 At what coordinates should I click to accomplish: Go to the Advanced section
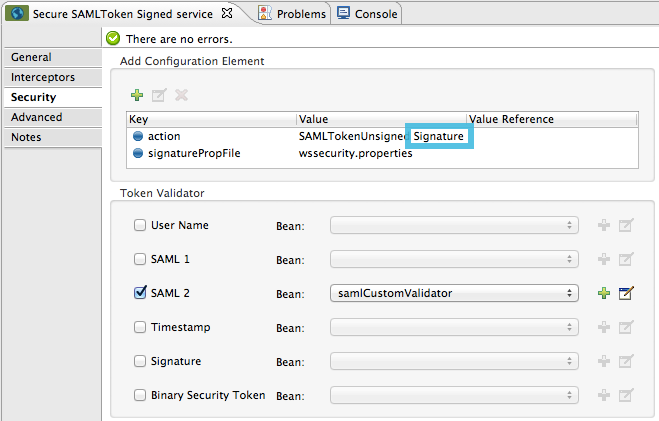[37, 117]
